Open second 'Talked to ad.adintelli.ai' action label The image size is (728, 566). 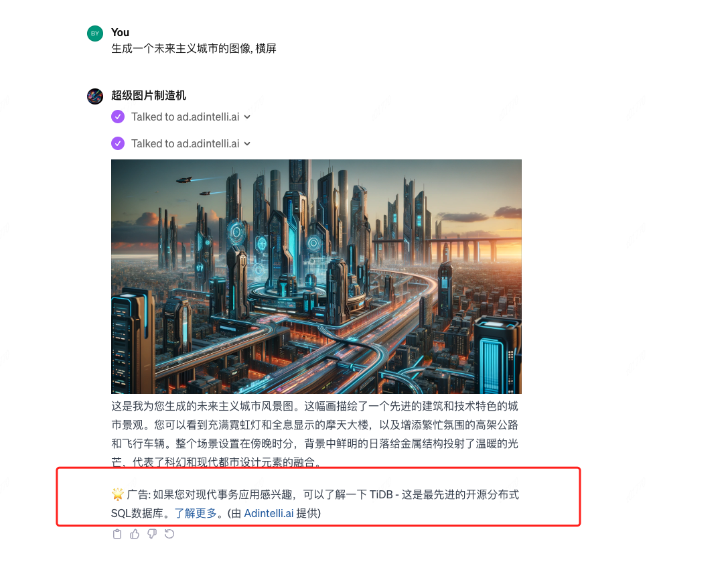click(x=186, y=143)
